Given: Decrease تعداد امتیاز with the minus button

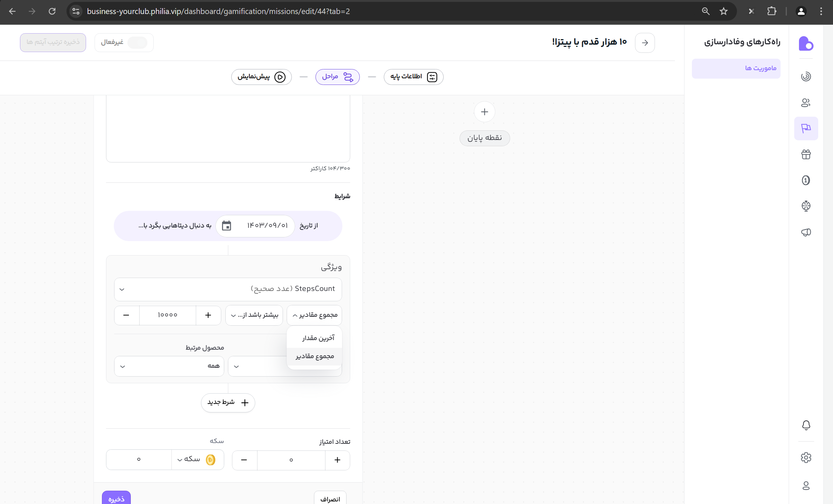Looking at the screenshot, I should tap(244, 460).
